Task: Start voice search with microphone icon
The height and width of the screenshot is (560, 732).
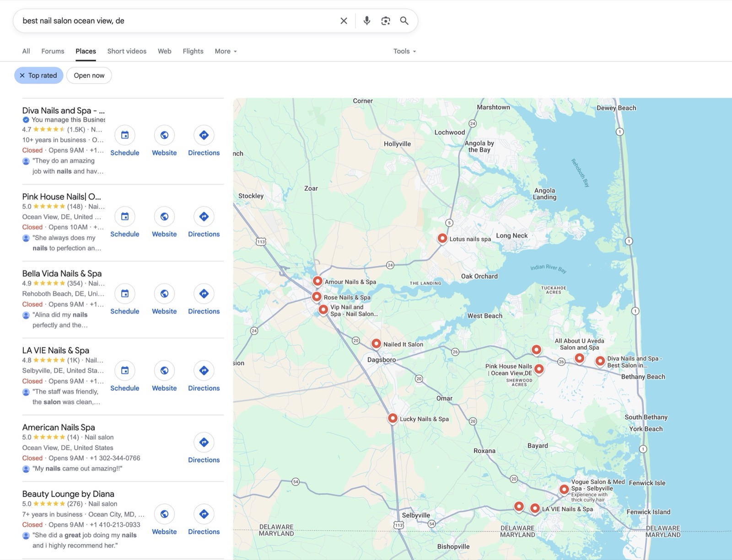Action: [x=366, y=21]
